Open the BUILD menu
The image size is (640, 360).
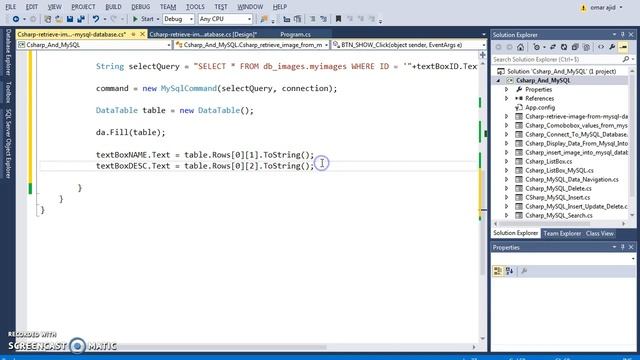tap(113, 7)
